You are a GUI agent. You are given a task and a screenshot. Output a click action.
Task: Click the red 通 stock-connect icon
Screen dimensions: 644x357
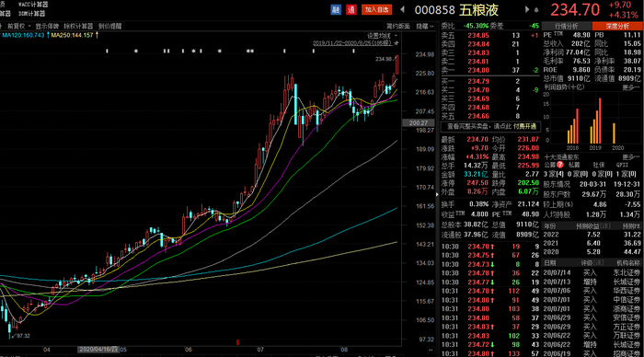coord(351,9)
